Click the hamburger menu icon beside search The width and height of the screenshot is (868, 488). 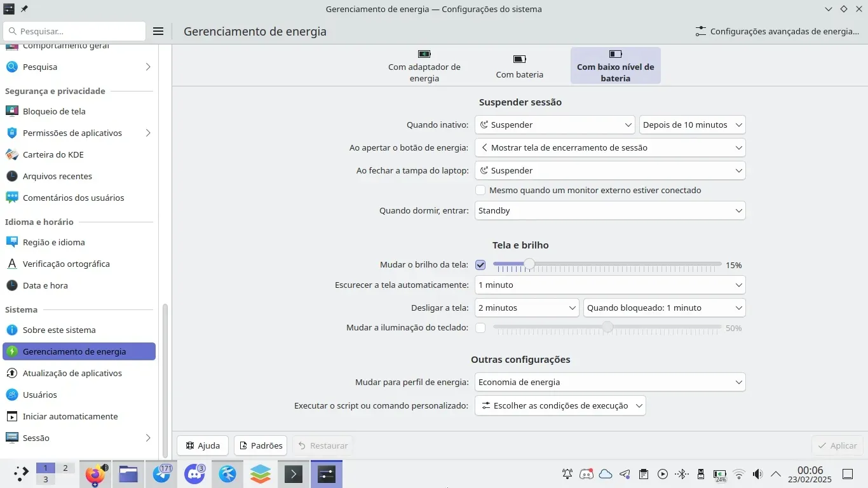pos(159,31)
